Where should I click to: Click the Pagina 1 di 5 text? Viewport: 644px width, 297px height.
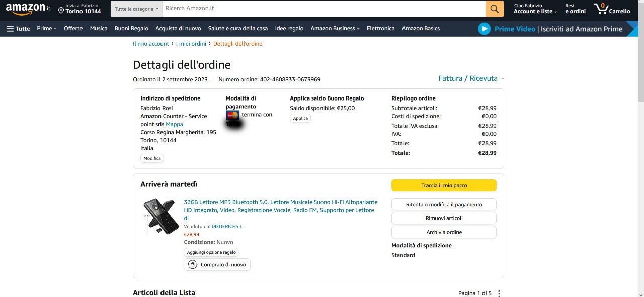click(x=475, y=293)
